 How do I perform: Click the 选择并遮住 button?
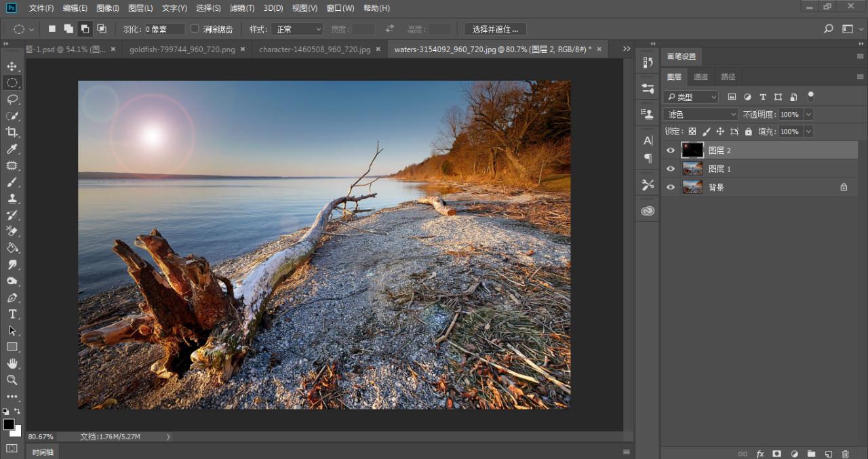coord(495,29)
